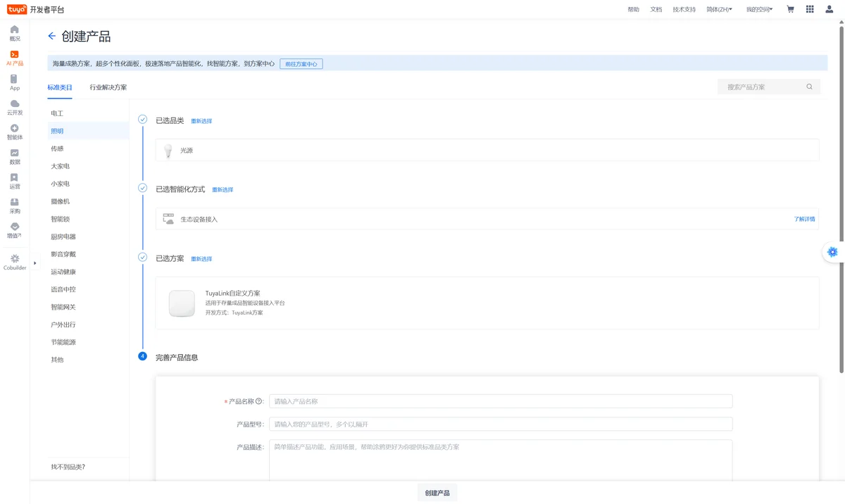Open the user account icon

point(830,9)
